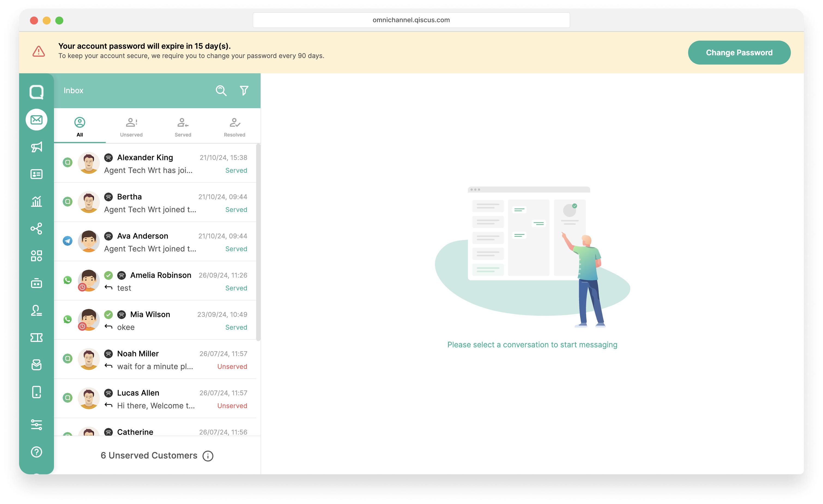The height and width of the screenshot is (504, 823).
Task: Open Lucas Allen conversation
Action: tap(155, 399)
